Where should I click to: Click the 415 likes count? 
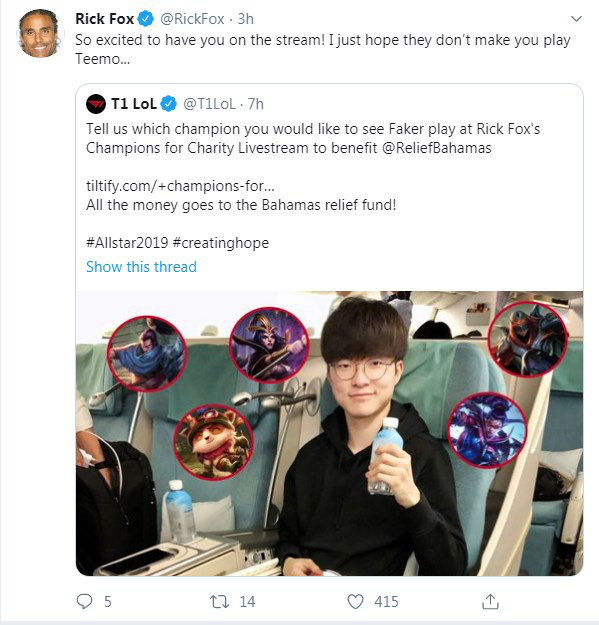(x=386, y=601)
